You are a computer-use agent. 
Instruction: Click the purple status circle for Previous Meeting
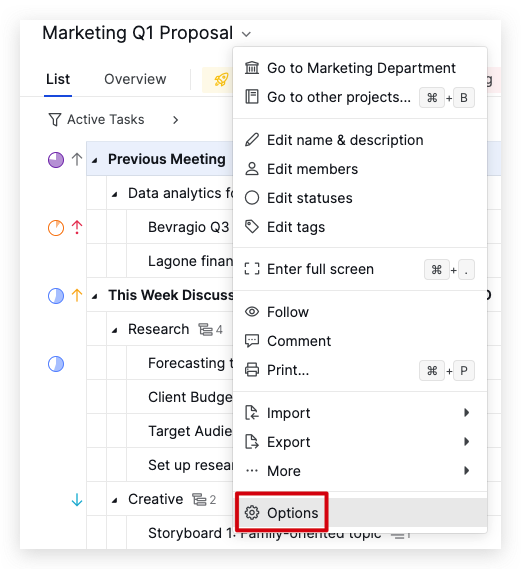(x=56, y=160)
